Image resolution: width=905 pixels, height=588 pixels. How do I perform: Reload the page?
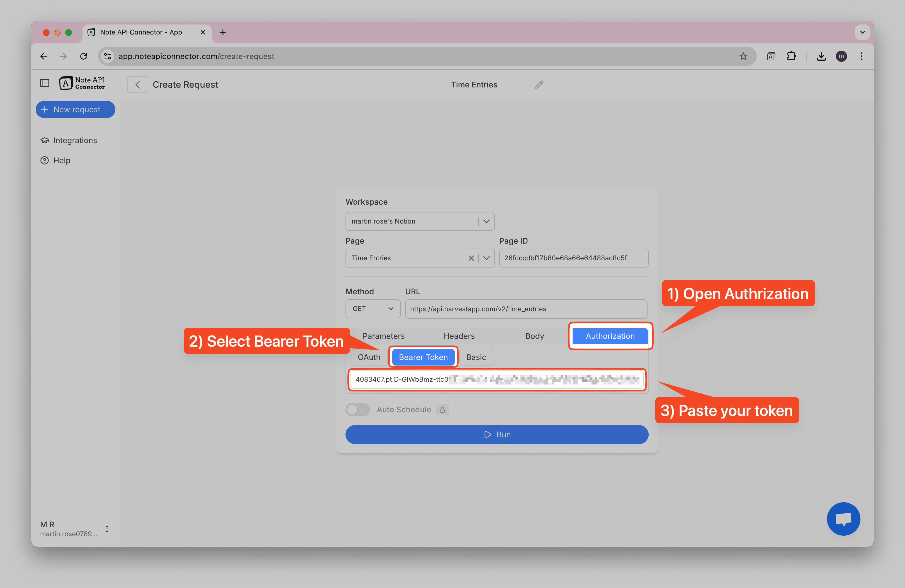[x=84, y=56]
